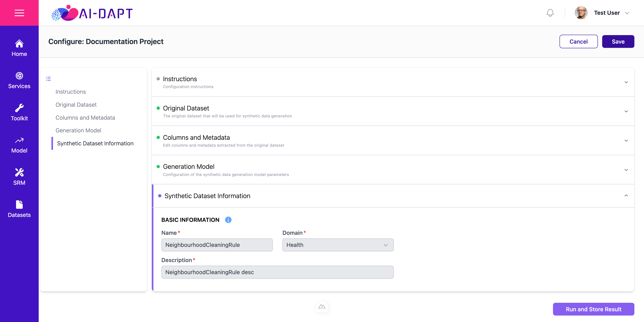Show Basic Information info tooltip
644x322 pixels.
pos(228,220)
